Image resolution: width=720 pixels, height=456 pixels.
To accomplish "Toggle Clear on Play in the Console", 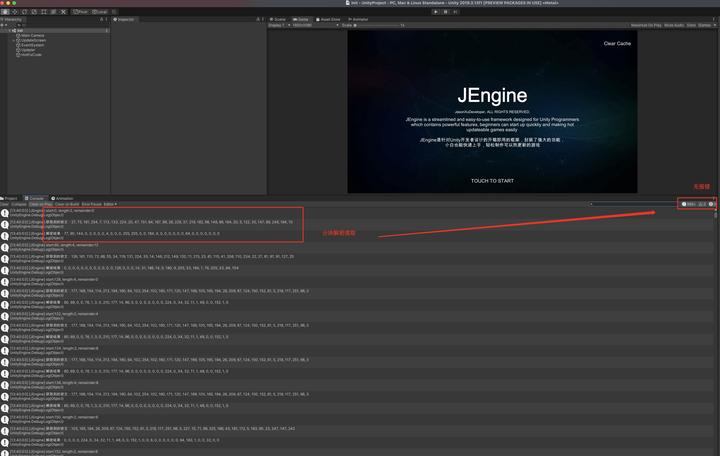I will pyautogui.click(x=41, y=204).
